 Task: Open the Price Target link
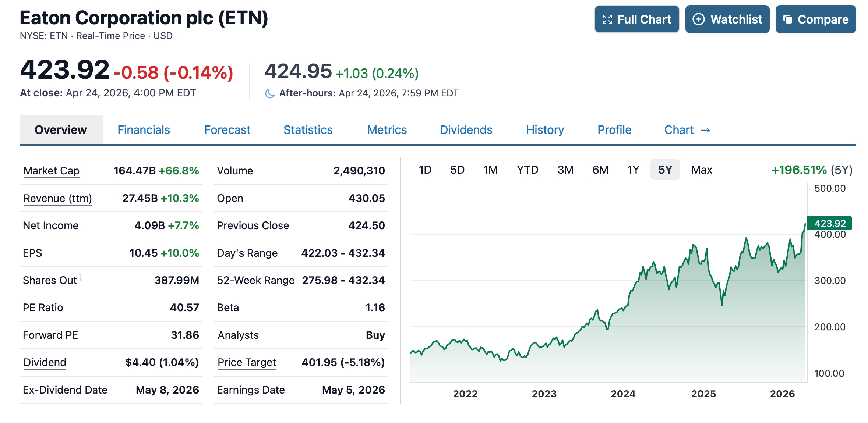[247, 362]
